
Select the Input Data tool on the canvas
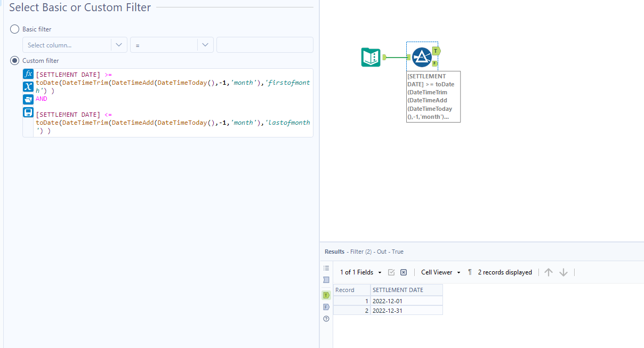[369, 56]
